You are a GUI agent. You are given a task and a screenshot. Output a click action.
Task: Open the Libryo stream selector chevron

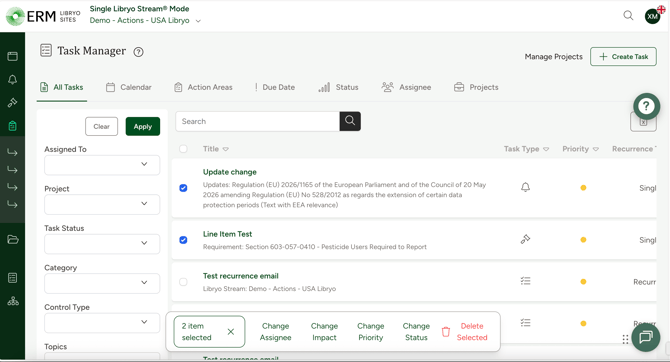(198, 21)
